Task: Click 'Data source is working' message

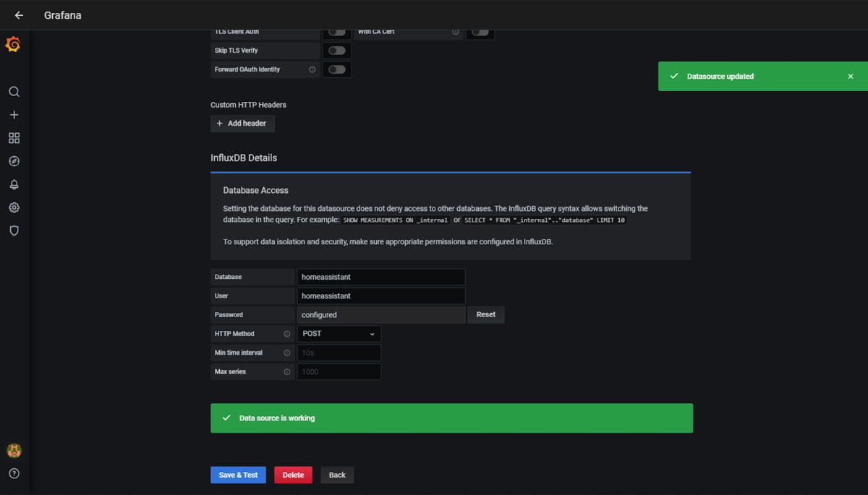Action: pyautogui.click(x=277, y=418)
